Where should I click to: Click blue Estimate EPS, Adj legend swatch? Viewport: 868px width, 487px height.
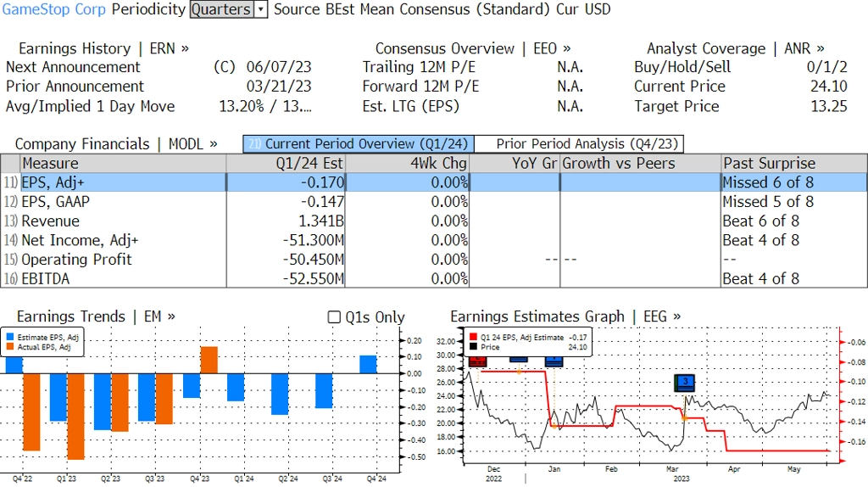coord(10,337)
